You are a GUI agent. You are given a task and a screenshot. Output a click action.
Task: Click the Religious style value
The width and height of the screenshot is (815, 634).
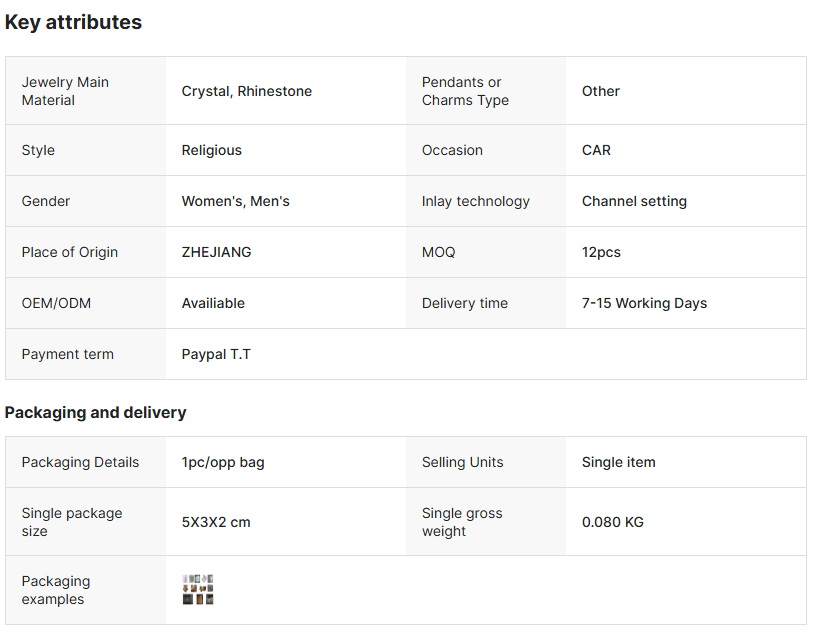pos(211,150)
